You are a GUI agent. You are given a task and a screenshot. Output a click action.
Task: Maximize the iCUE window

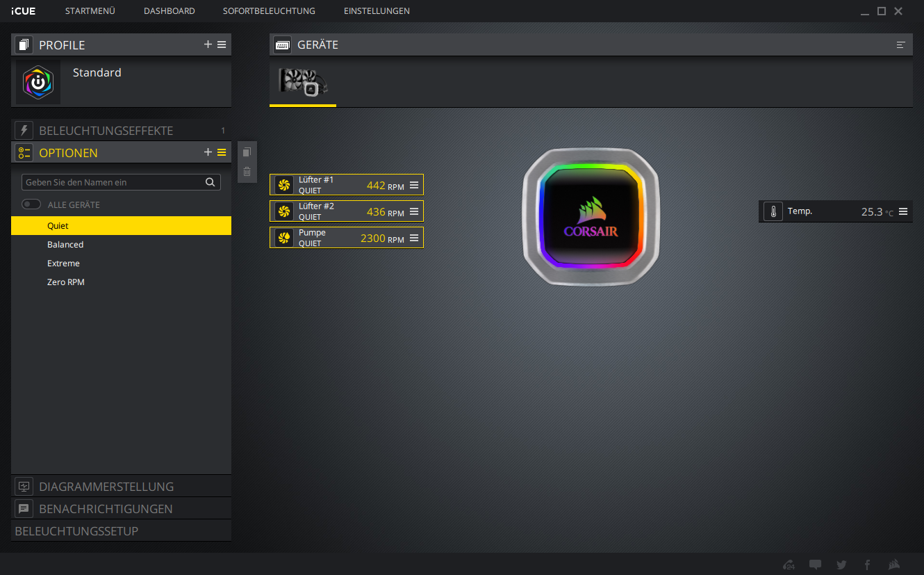[x=882, y=11]
